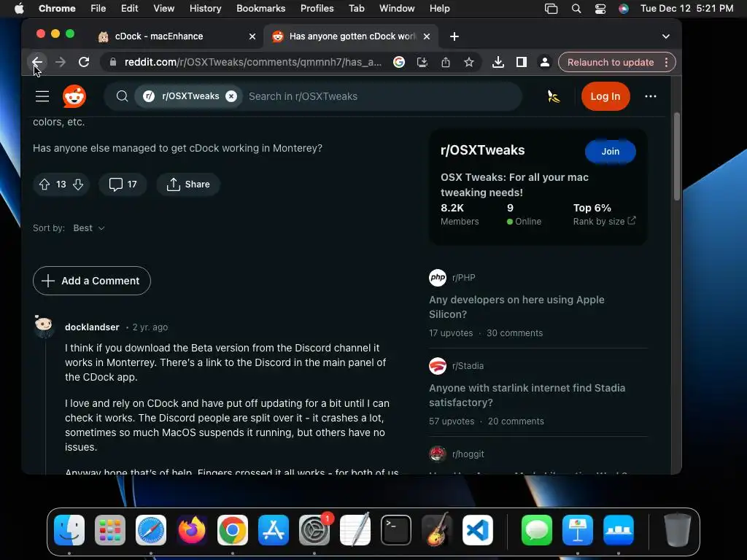Open the View menu
The height and width of the screenshot is (560, 747).
point(163,8)
